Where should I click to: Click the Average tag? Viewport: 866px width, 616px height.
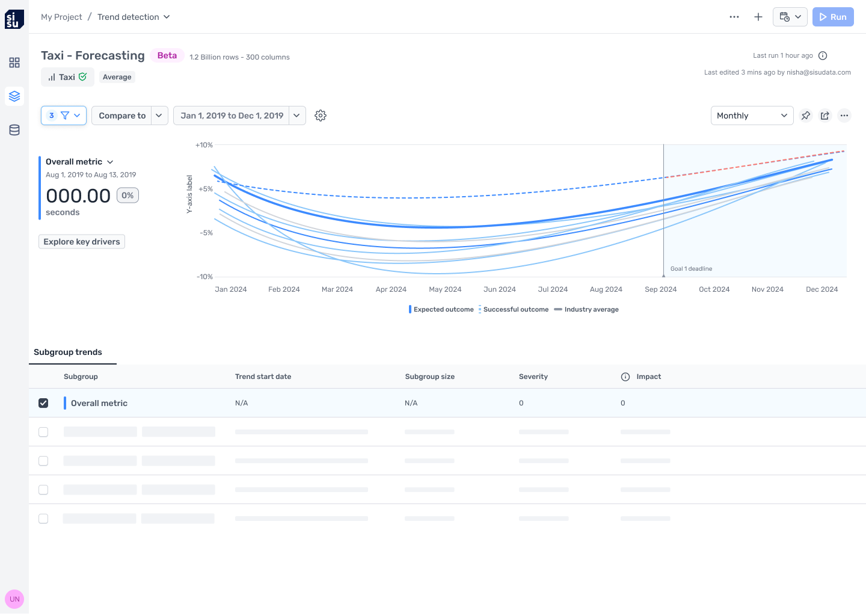117,77
